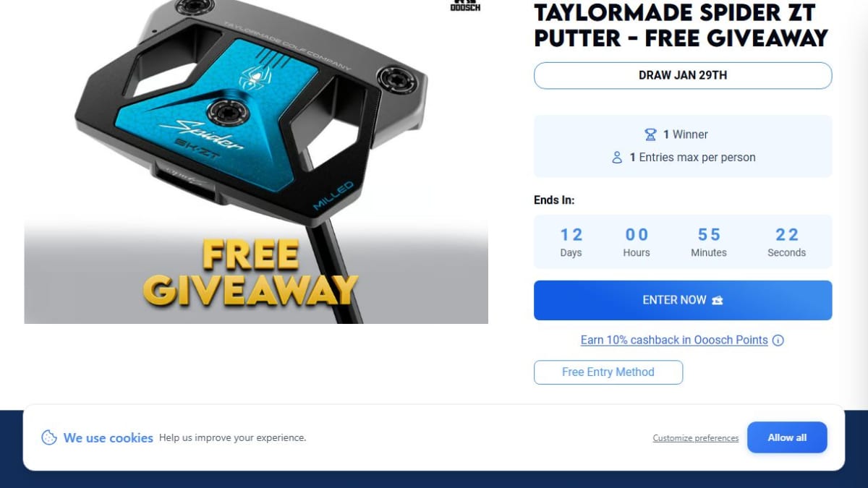Click the Ooosch logo badge above the image
The height and width of the screenshot is (488, 868).
tap(465, 5)
